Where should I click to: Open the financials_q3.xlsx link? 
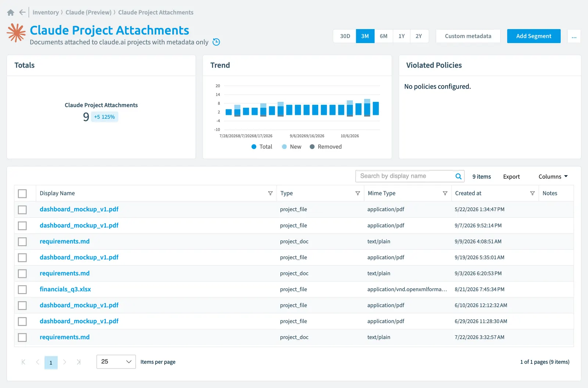65,289
